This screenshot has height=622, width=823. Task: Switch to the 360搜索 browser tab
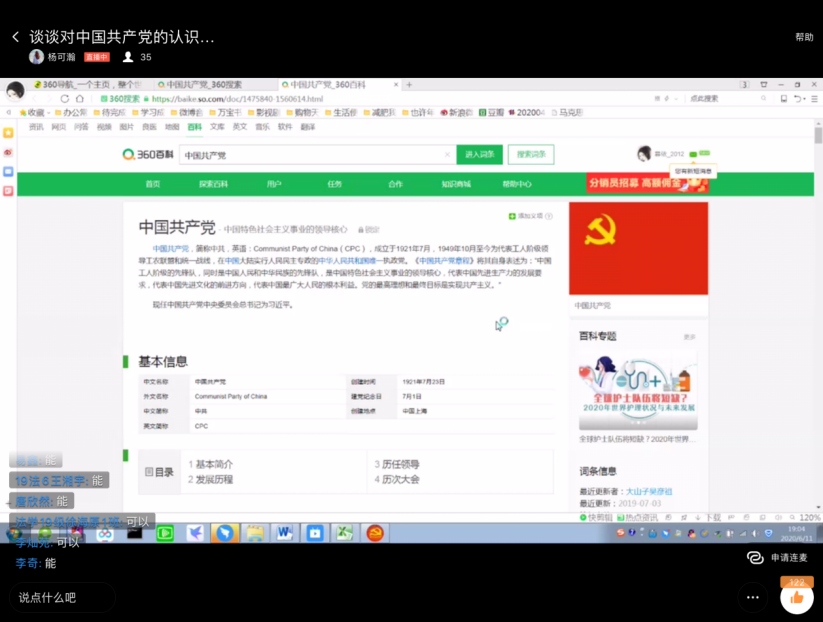[x=210, y=85]
